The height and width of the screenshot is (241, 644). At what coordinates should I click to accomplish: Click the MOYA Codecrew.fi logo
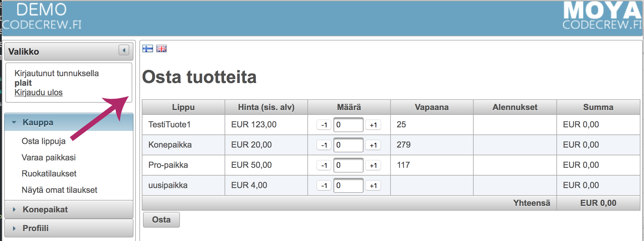coord(602,16)
